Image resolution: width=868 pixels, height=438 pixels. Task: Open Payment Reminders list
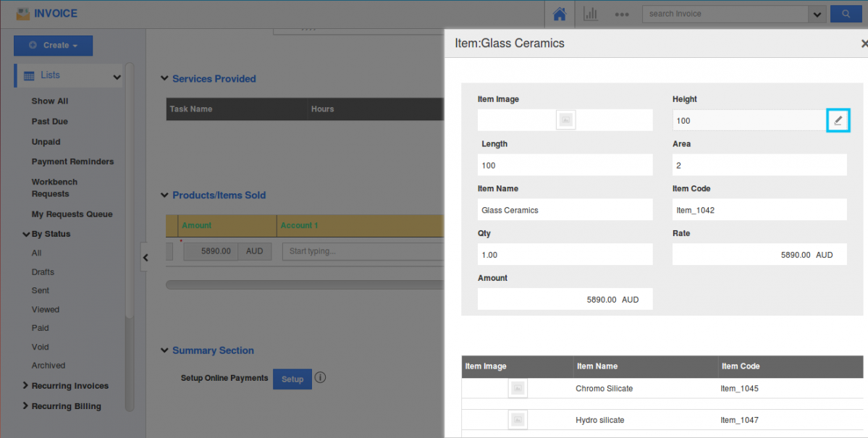tap(72, 161)
